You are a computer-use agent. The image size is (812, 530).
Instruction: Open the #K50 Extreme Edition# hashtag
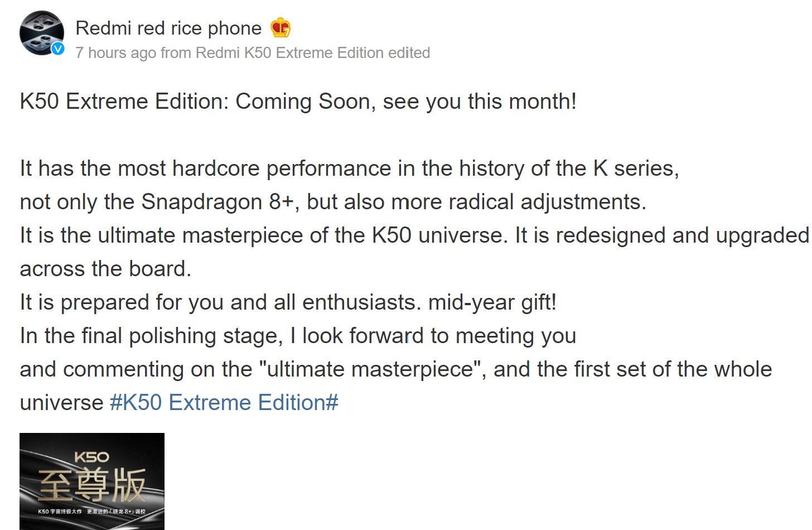[x=223, y=402]
